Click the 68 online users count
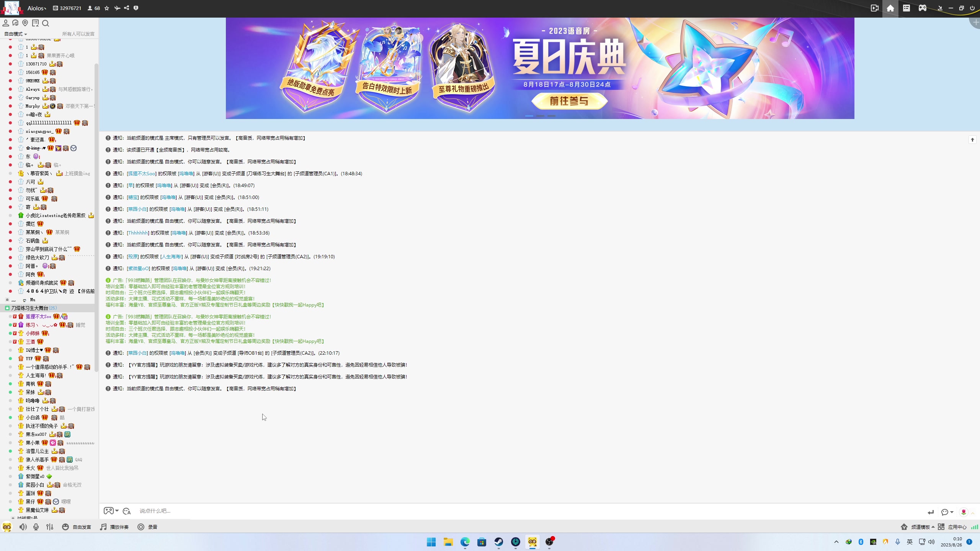The image size is (980, 551). coord(94,8)
